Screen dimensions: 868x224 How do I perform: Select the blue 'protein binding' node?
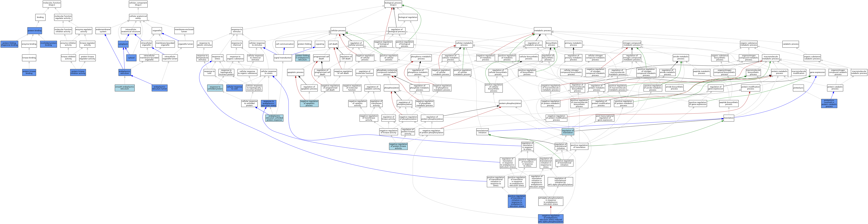[x=35, y=30]
